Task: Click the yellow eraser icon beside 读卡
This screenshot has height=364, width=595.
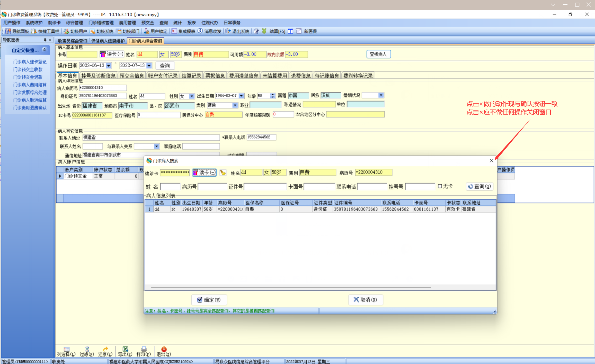Action: (x=223, y=173)
